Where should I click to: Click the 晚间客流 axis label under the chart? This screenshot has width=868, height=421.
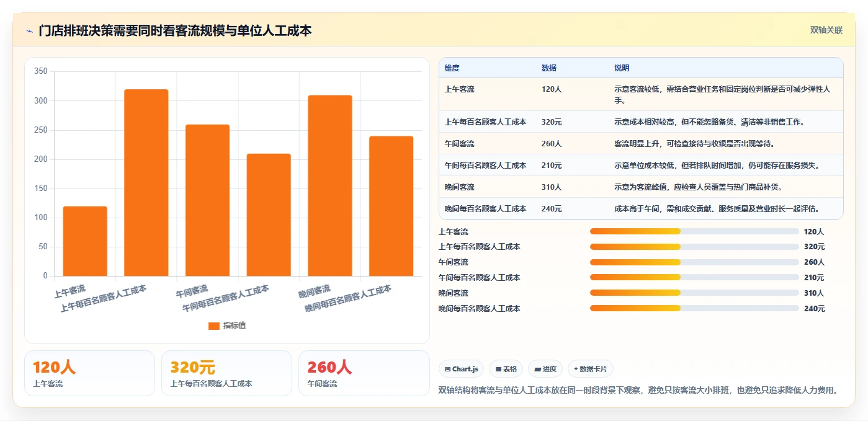point(315,291)
